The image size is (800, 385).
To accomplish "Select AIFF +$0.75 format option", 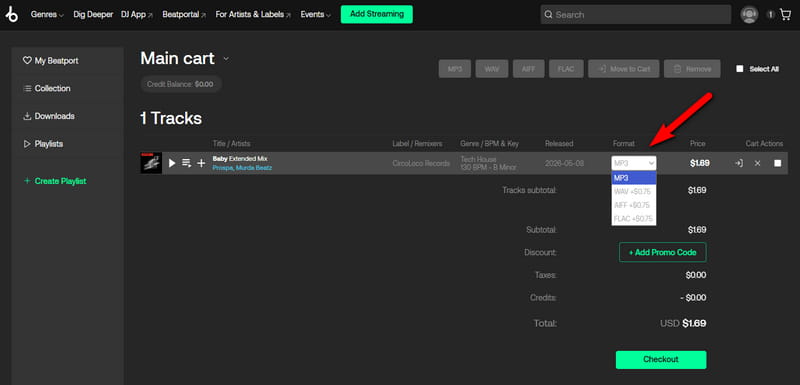I will tap(634, 205).
